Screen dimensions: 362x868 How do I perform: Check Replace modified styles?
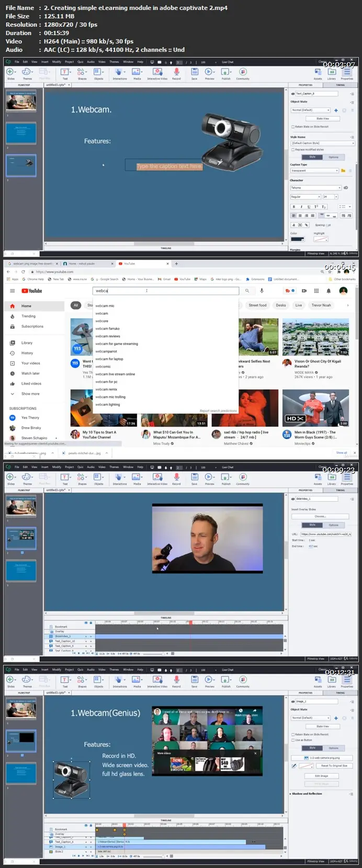[x=292, y=150]
